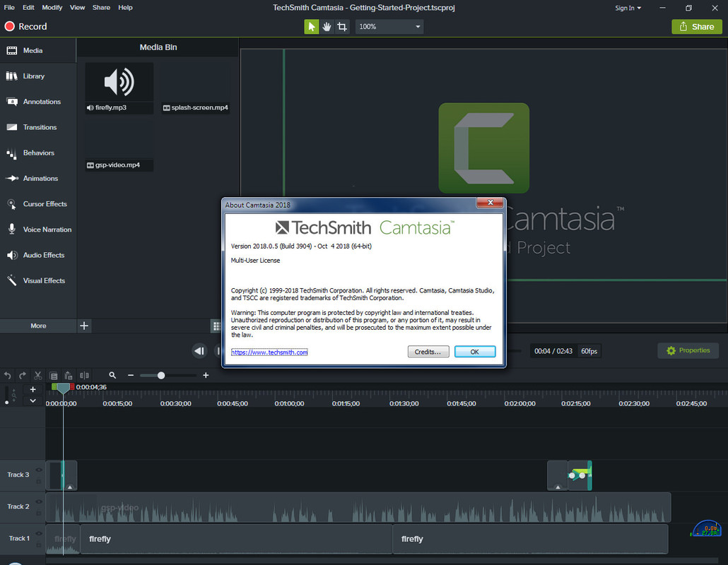The width and height of the screenshot is (728, 565).
Task: Undo the last action
Action: click(x=8, y=375)
